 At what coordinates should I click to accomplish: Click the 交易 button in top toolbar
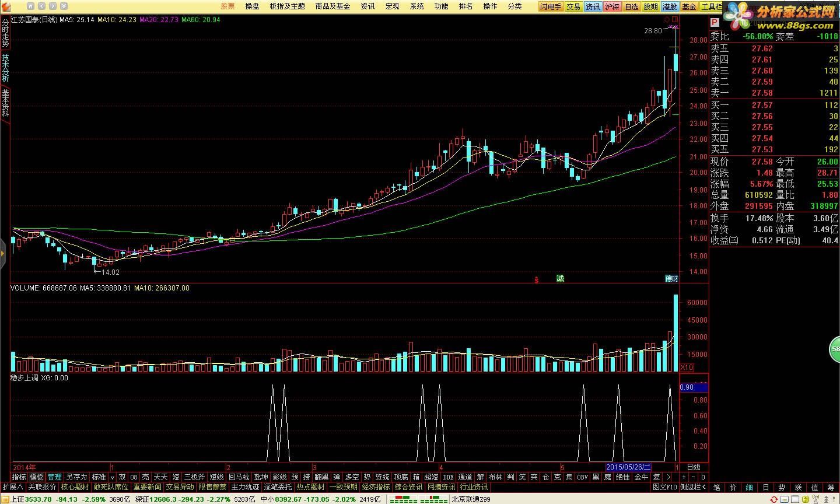[x=573, y=7]
